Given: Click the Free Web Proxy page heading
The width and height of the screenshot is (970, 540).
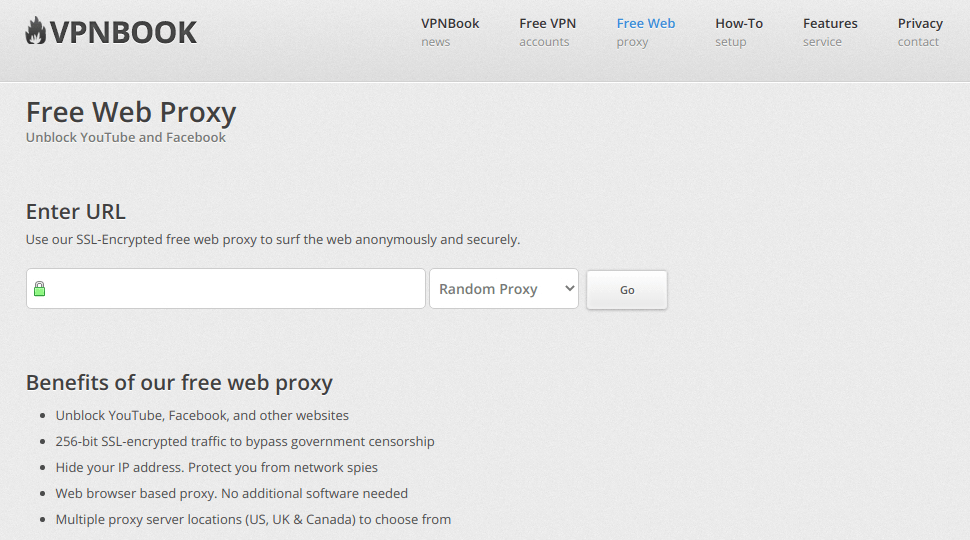Looking at the screenshot, I should coord(131,113).
